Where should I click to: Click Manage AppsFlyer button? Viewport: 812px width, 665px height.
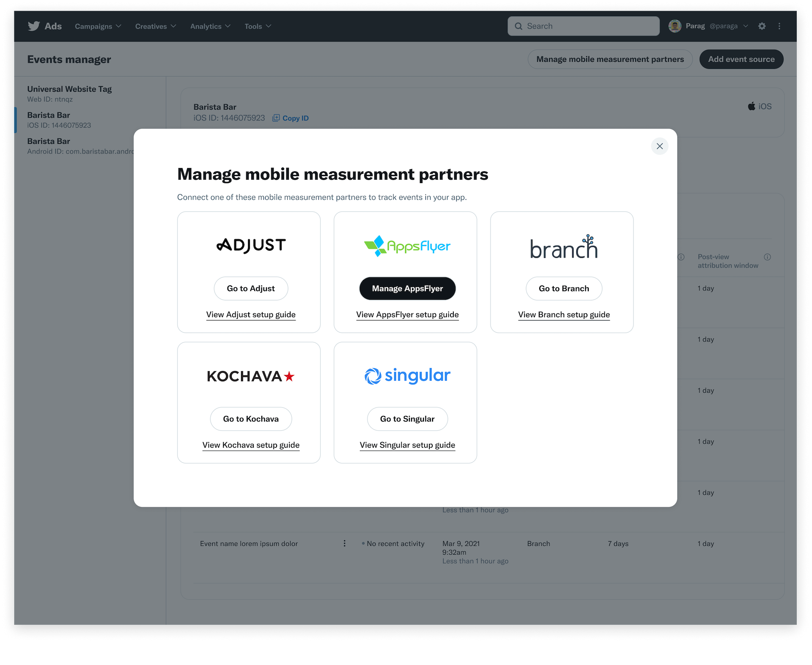(x=407, y=288)
